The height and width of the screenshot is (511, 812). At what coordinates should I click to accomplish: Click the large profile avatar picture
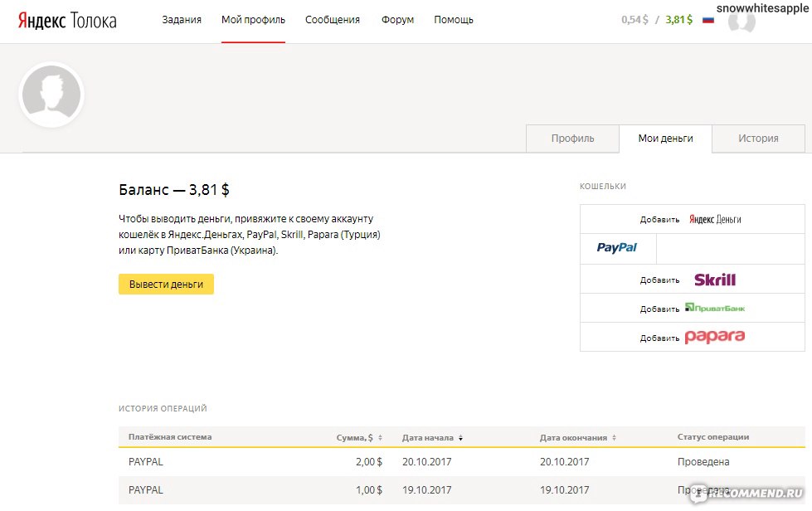tap(51, 95)
